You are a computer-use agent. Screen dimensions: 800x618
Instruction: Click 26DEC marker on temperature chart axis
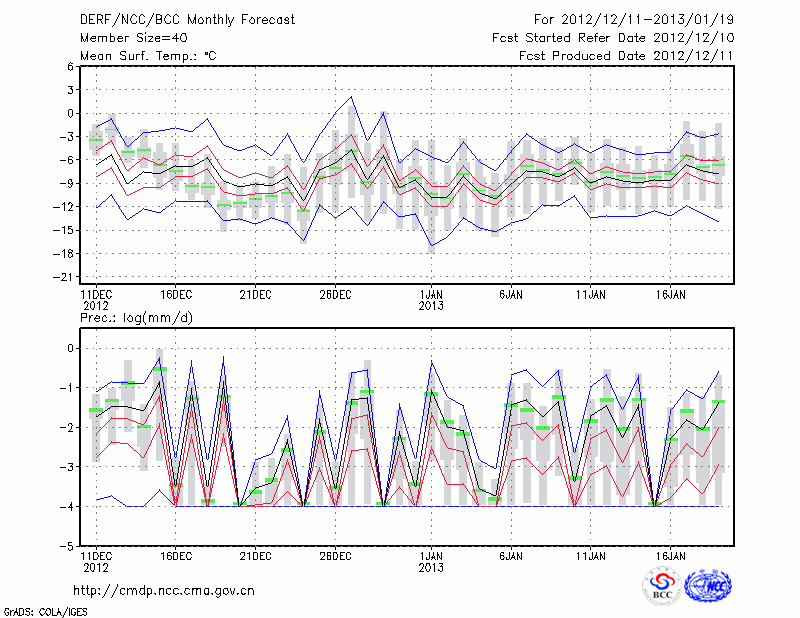pos(335,294)
